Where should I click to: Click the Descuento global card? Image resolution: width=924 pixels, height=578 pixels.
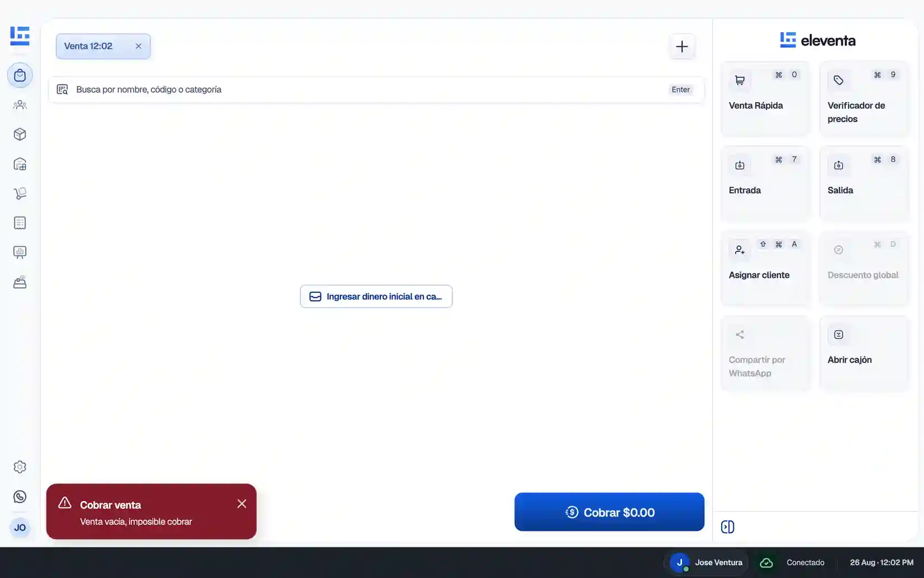click(x=864, y=268)
